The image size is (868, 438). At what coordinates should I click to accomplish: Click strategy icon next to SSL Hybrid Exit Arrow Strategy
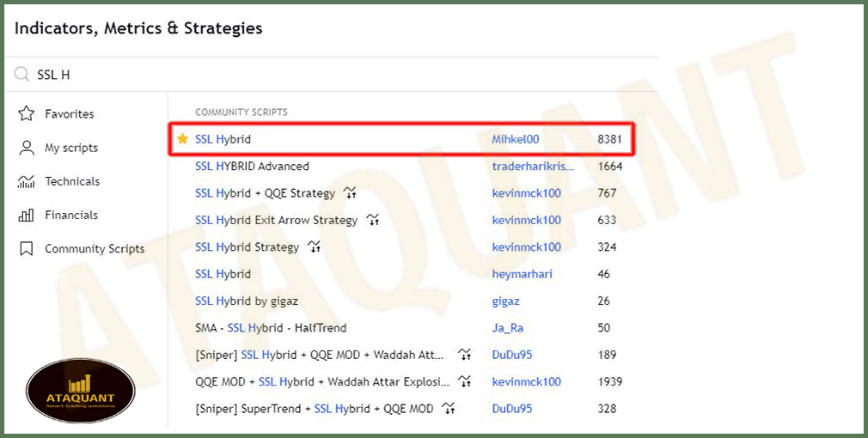(x=373, y=220)
